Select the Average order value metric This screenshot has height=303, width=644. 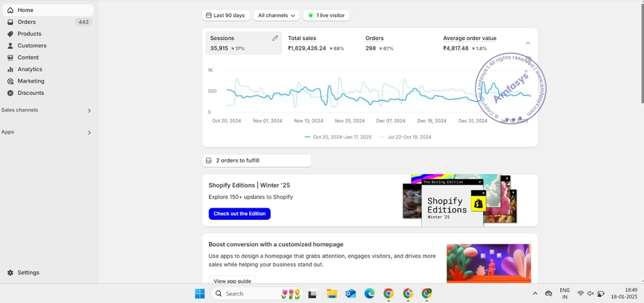tap(470, 43)
